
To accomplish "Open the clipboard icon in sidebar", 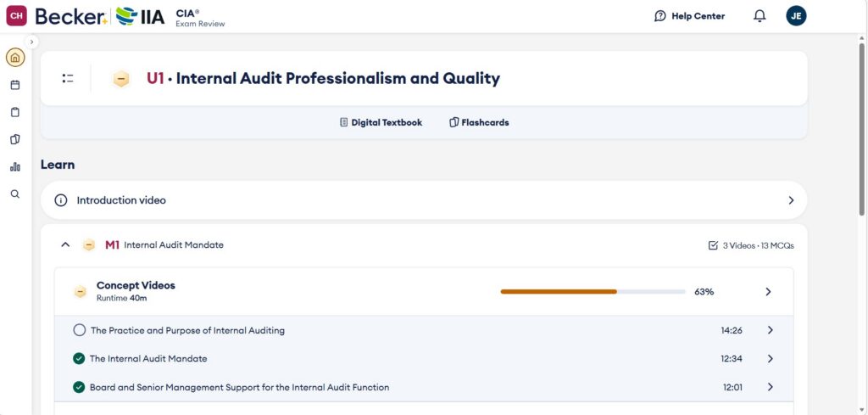I will click(x=15, y=112).
